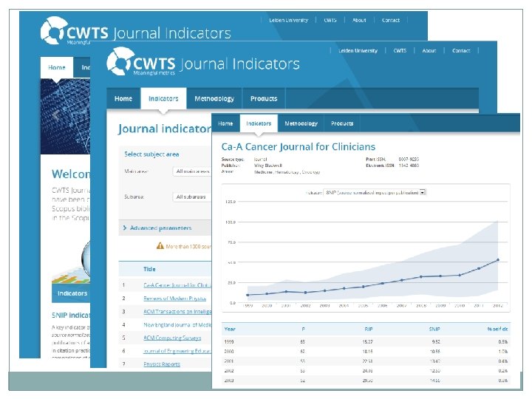Click the Select subject area heading
This screenshot has width=532, height=399.
[x=151, y=154]
